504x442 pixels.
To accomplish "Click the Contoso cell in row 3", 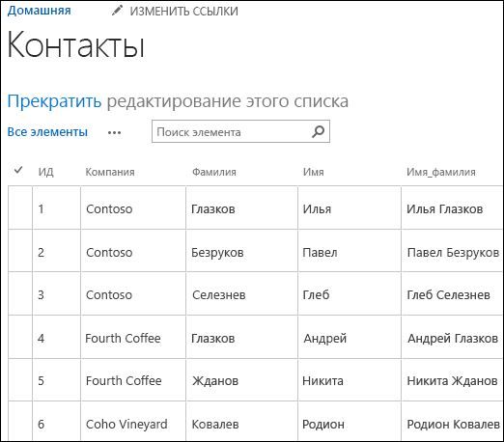I will coord(133,293).
